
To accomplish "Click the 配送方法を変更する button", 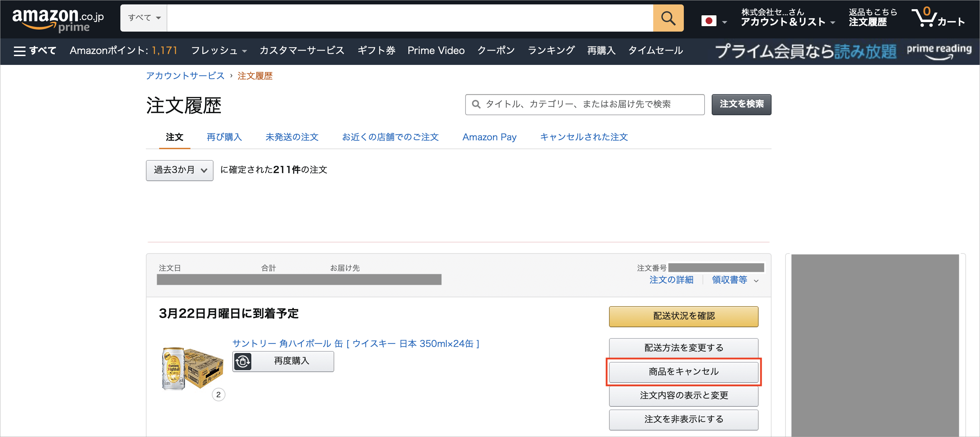I will tap(683, 348).
